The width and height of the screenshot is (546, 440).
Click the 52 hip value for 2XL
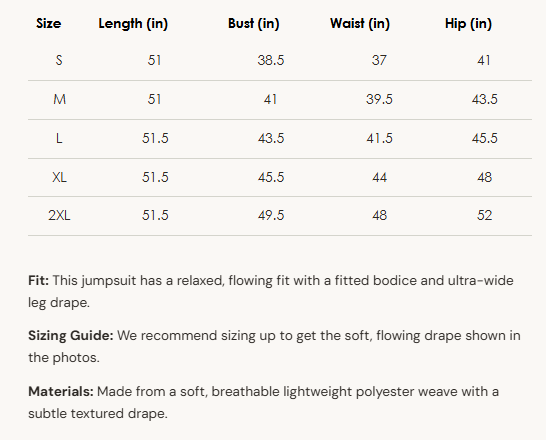(485, 215)
